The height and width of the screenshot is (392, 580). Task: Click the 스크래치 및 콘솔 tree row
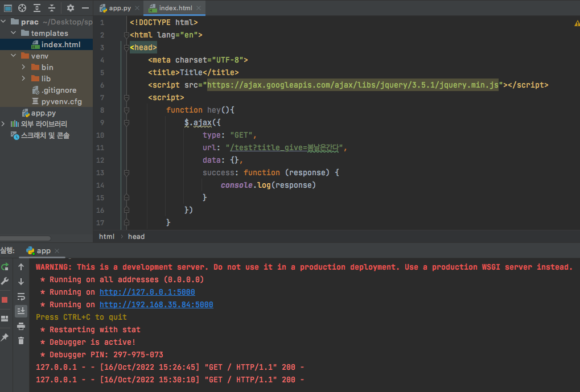tap(46, 135)
